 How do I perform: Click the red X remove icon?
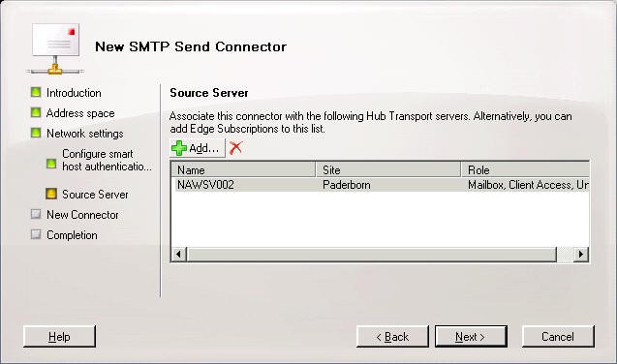click(235, 148)
